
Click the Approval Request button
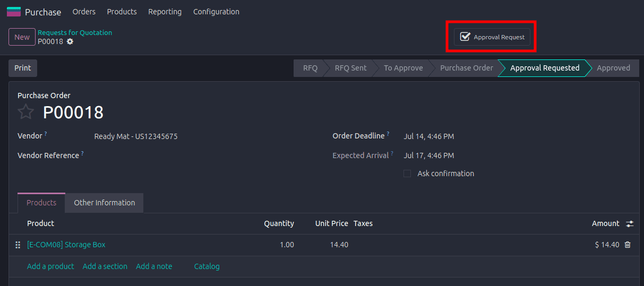point(492,37)
